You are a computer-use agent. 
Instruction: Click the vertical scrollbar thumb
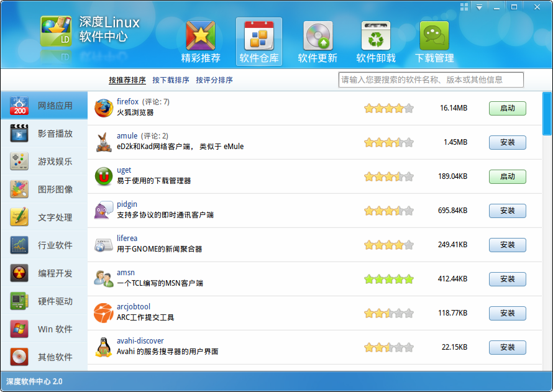tap(547, 114)
